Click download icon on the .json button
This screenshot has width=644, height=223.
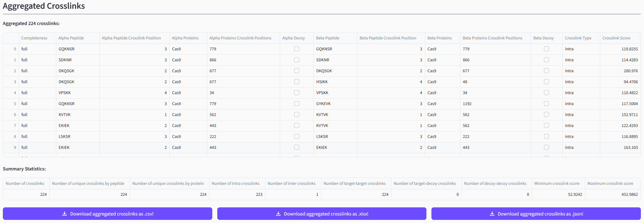tap(492, 214)
